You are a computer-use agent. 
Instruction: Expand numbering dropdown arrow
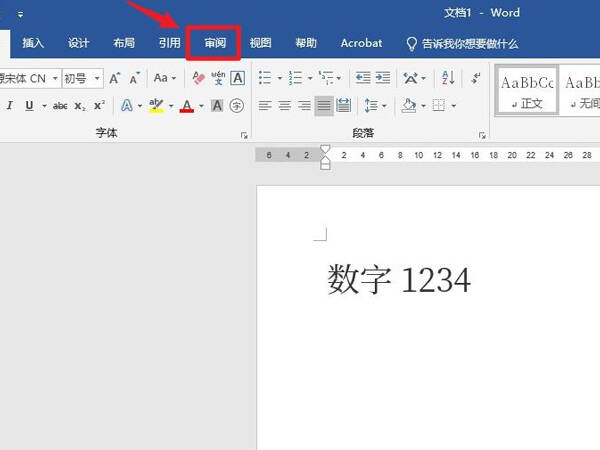(310, 78)
